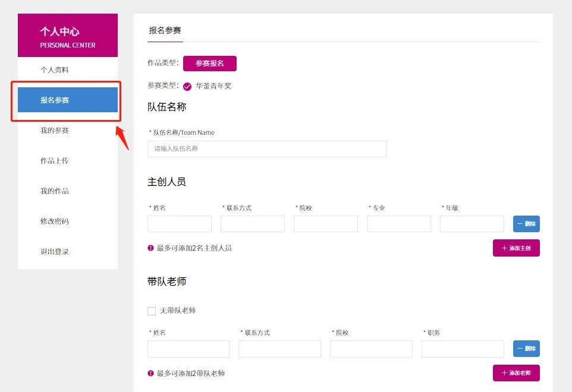Click the 年级 input box

click(472, 224)
